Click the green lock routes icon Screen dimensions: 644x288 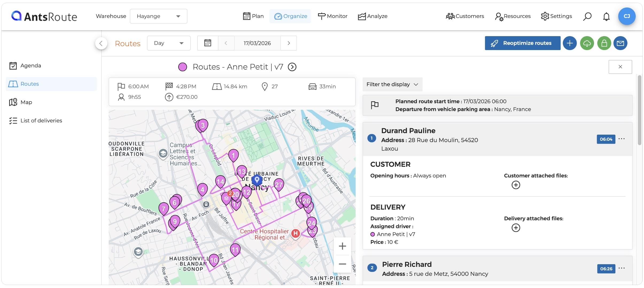(604, 43)
